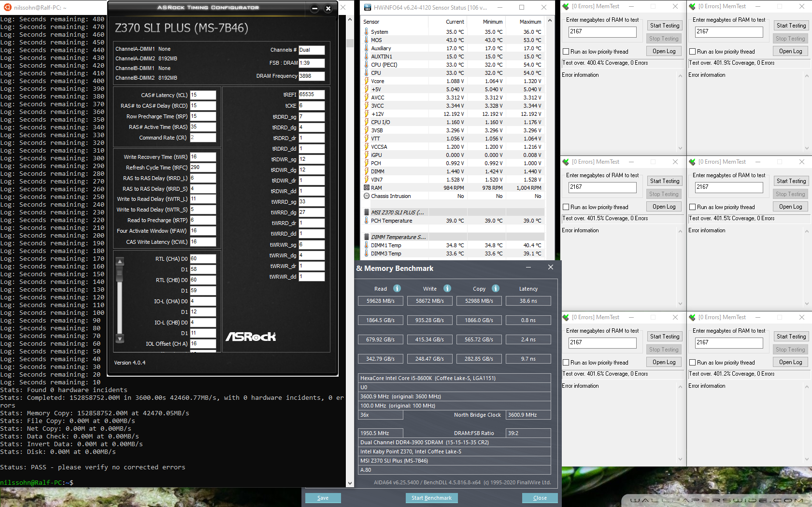This screenshot has width=812, height=507.
Task: Click the thermometer icon beside MOS sensor
Action: pos(367,40)
